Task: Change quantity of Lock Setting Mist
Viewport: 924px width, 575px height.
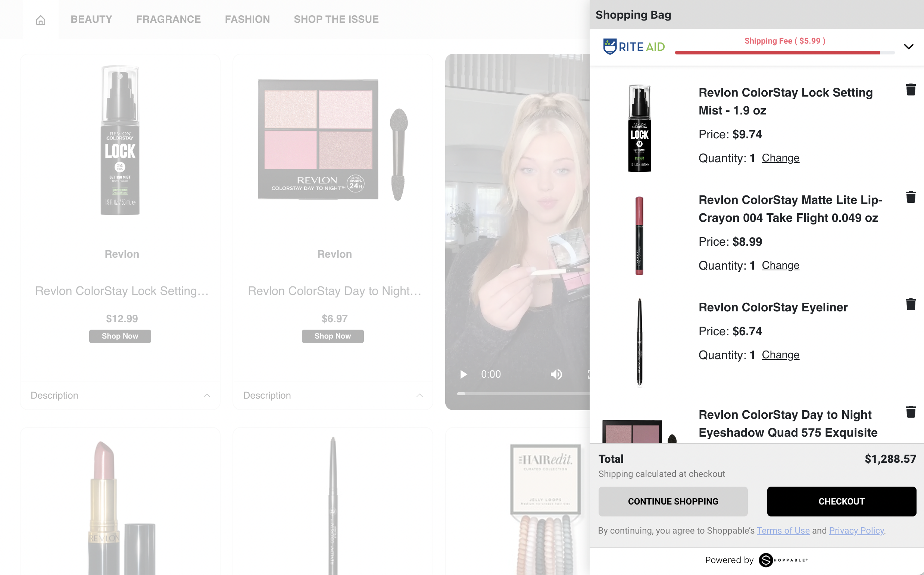Action: 780,158
